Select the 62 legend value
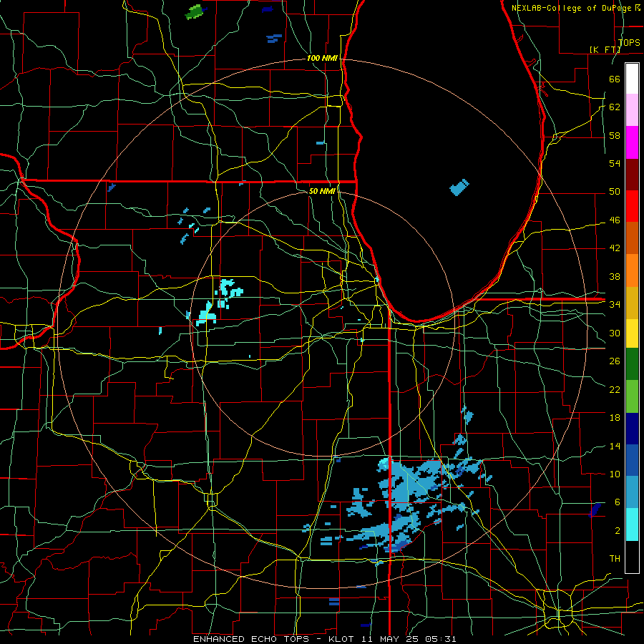This screenshot has width=644, height=644. [615, 107]
